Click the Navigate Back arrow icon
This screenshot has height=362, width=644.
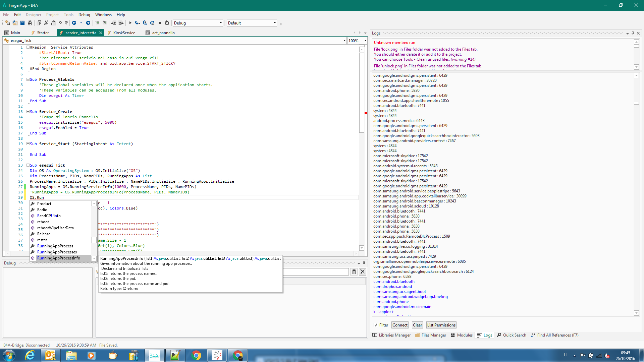(74, 23)
